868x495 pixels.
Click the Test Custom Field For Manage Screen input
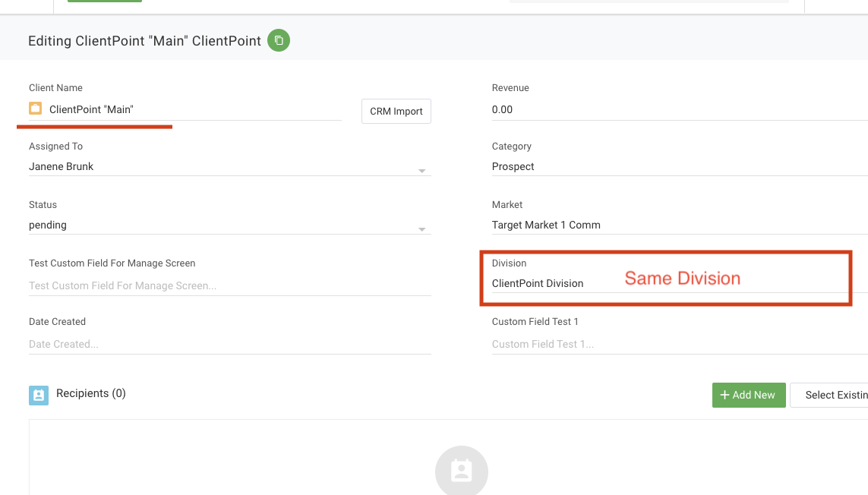(x=230, y=285)
